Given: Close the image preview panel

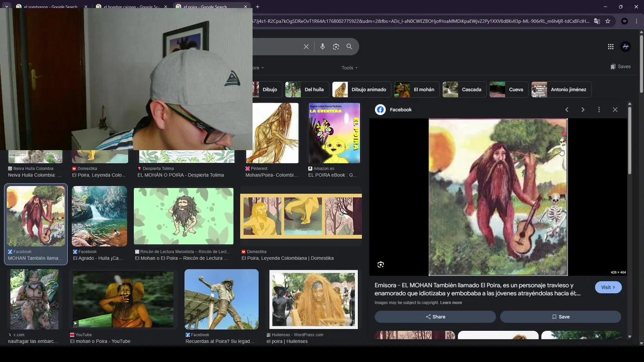Looking at the screenshot, I should (615, 110).
